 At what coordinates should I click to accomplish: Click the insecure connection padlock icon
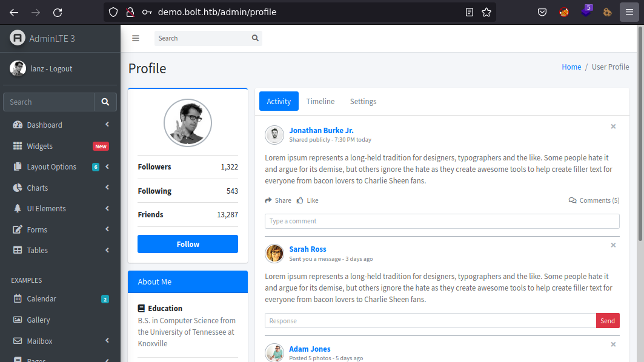tap(130, 12)
